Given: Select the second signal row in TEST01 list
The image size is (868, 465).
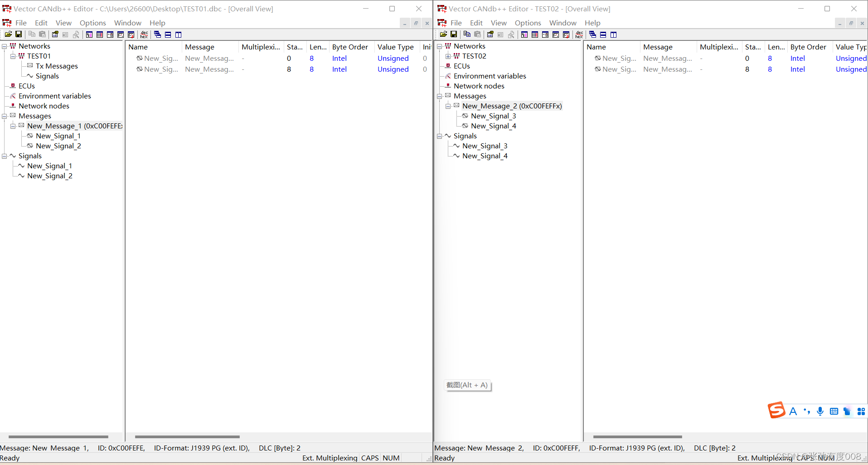Looking at the screenshot, I should pyautogui.click(x=278, y=69).
